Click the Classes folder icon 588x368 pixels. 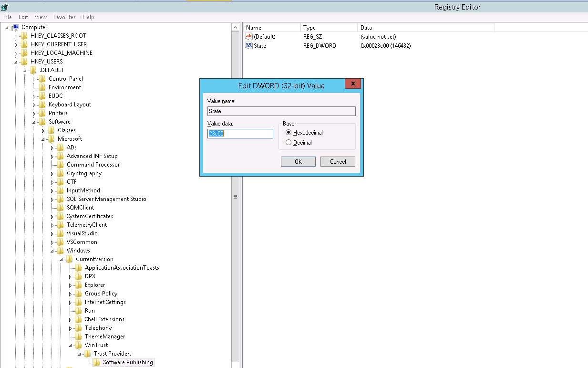(x=52, y=130)
